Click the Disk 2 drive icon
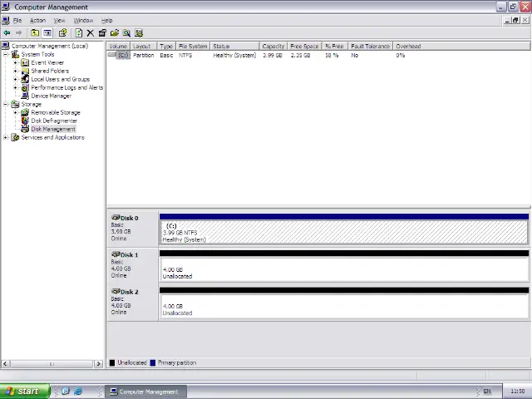Image resolution: width=532 pixels, height=399 pixels. [116, 292]
